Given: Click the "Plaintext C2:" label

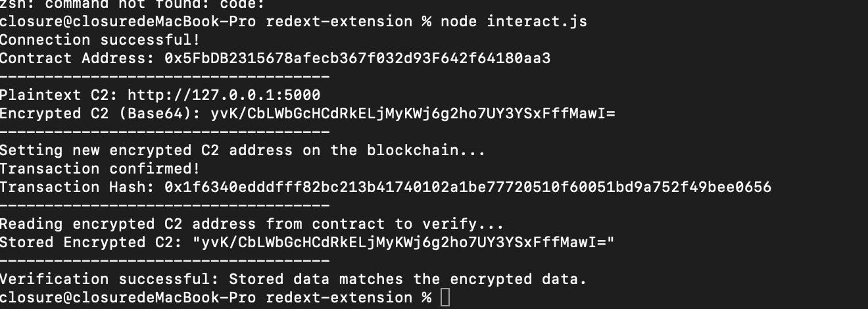Looking at the screenshot, I should (59, 95).
